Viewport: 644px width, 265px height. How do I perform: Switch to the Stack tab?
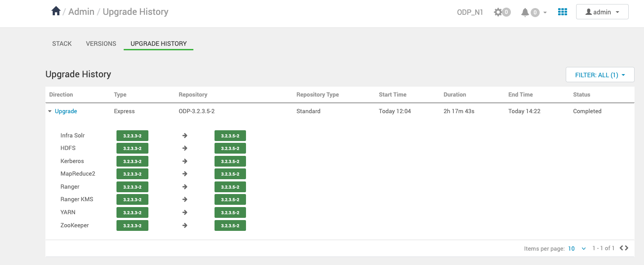[62, 44]
